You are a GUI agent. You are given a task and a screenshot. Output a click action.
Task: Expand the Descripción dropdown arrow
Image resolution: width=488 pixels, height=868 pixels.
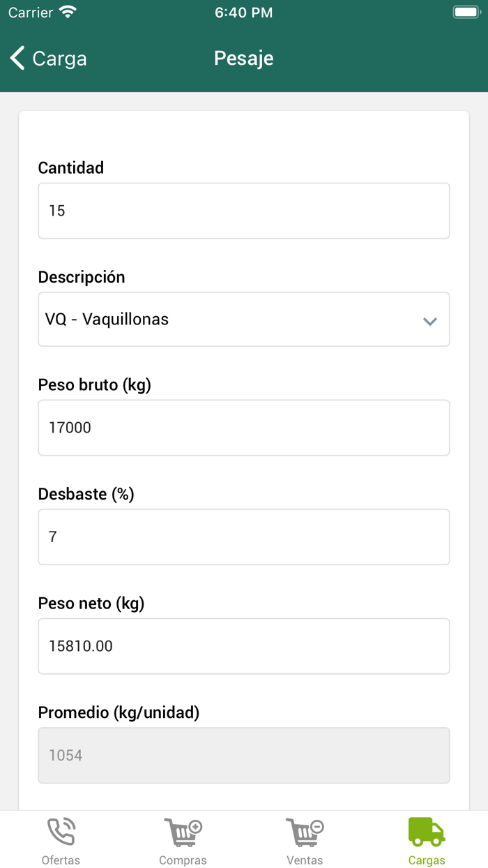pos(430,321)
